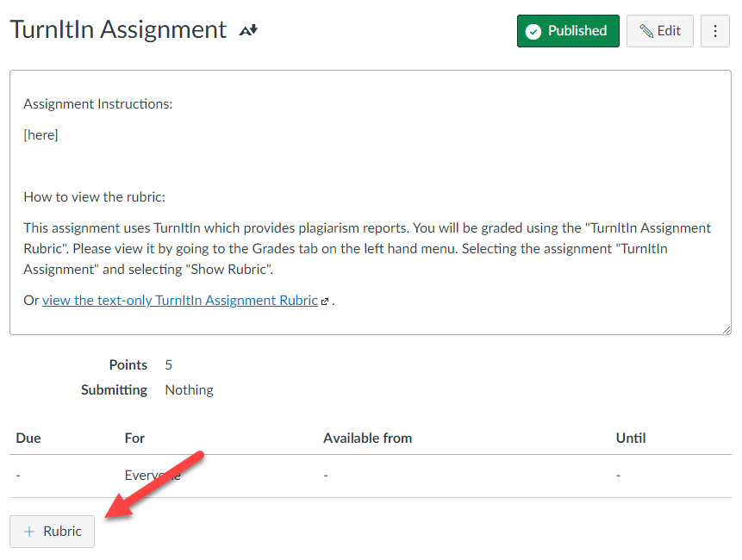Open the three-dot options menu

pyautogui.click(x=714, y=31)
